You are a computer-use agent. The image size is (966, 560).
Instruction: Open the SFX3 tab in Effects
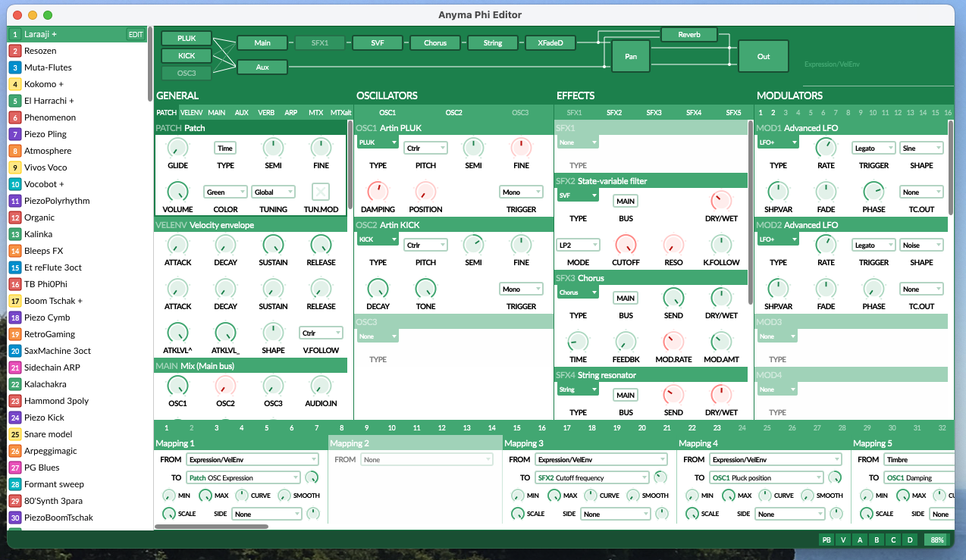click(x=654, y=112)
